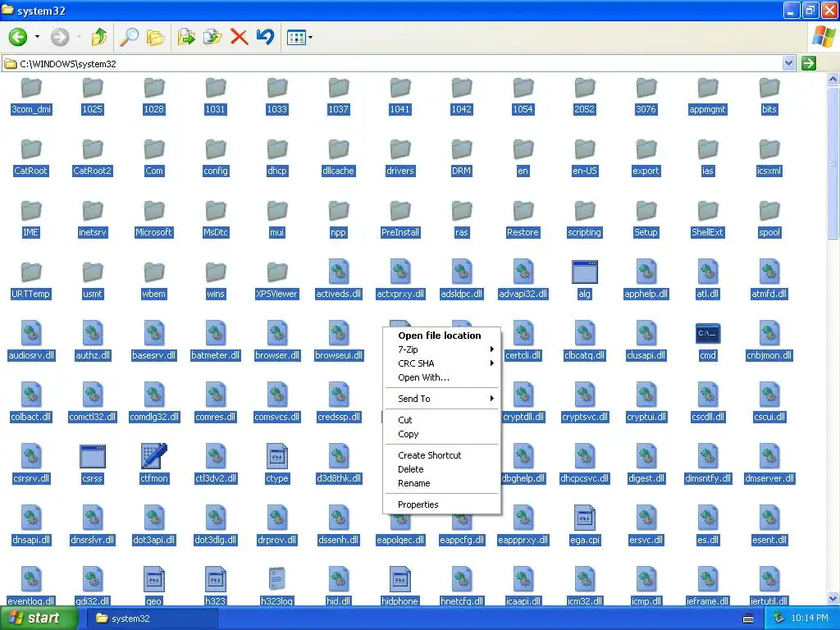Click the dhcpcsvc.dll file label
Image resolution: width=840 pixels, height=630 pixels.
584,478
